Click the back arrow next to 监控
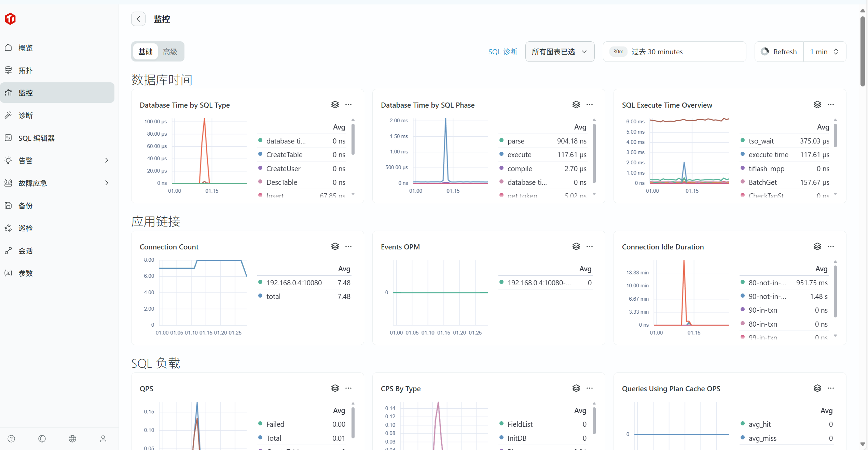 [x=138, y=19]
